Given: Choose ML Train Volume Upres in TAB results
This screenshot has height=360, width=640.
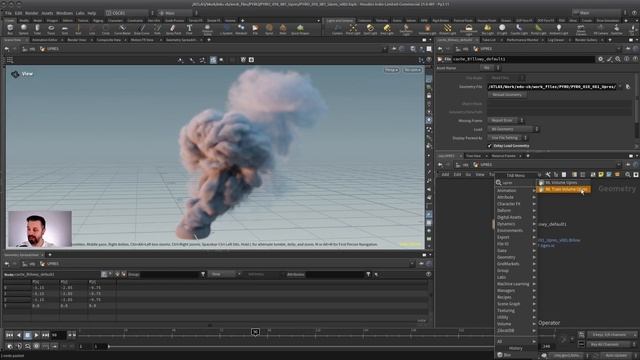Looking at the screenshot, I should (563, 189).
